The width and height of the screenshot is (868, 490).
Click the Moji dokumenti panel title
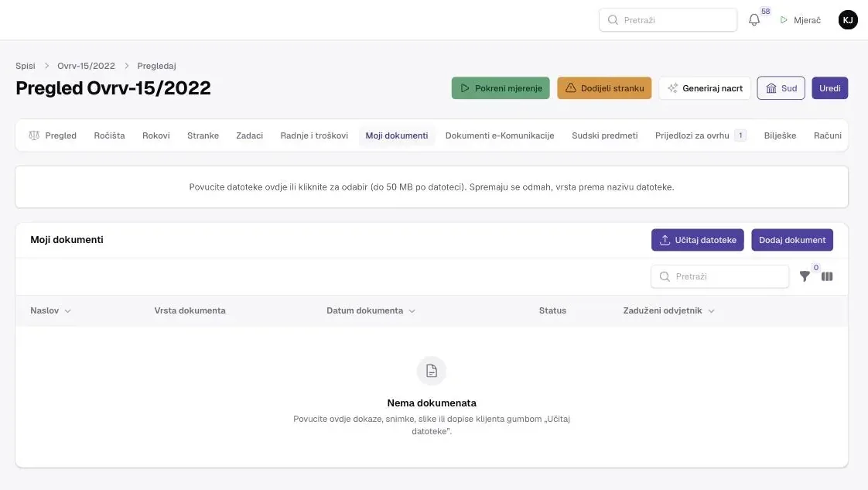point(67,240)
